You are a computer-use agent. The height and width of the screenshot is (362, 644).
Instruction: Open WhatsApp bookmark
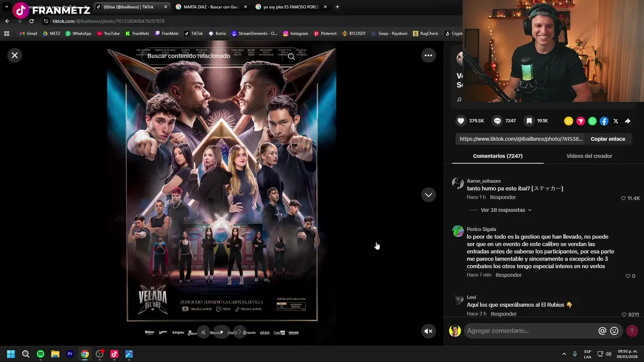tap(78, 34)
